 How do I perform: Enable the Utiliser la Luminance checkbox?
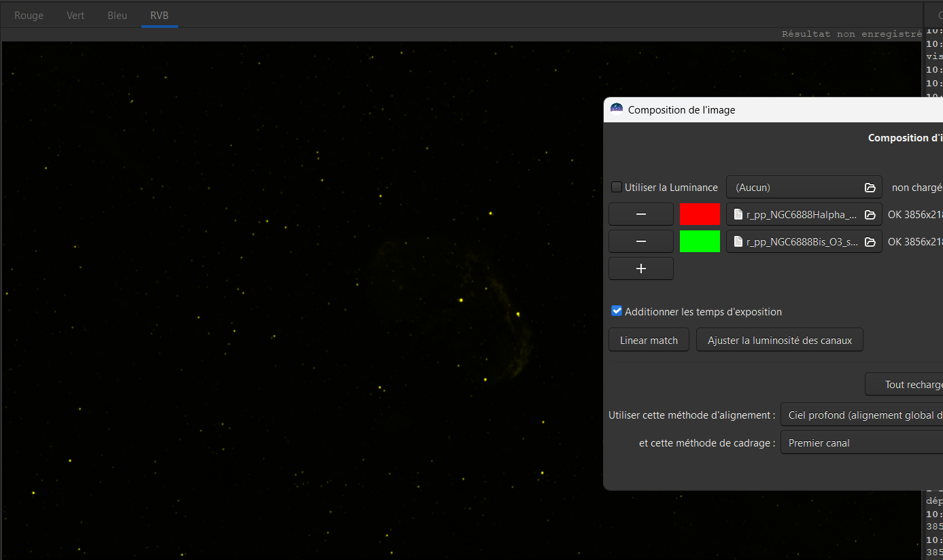coord(617,188)
